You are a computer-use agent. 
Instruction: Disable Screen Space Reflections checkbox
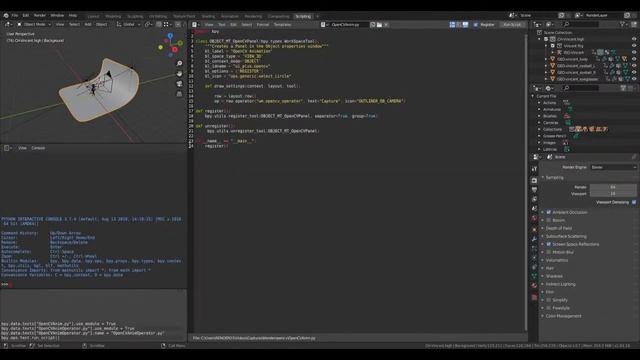(549, 244)
